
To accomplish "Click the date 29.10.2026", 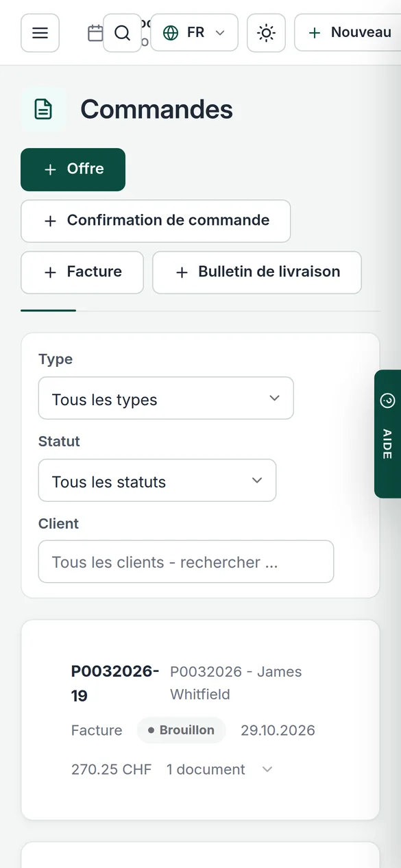I will coord(278,730).
